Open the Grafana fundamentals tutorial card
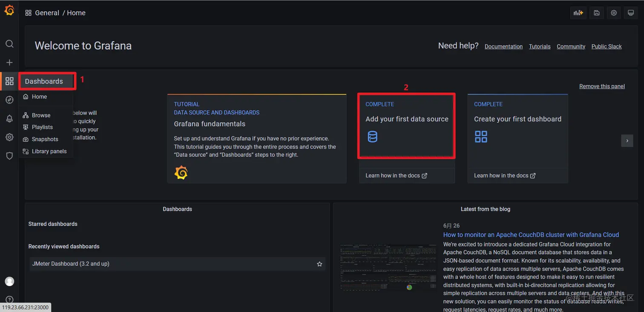 coord(257,139)
